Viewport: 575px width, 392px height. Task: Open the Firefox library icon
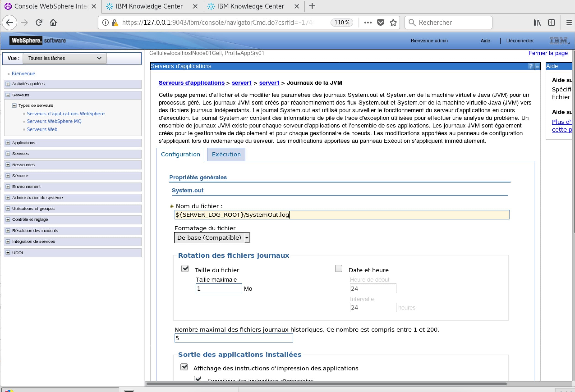537,23
